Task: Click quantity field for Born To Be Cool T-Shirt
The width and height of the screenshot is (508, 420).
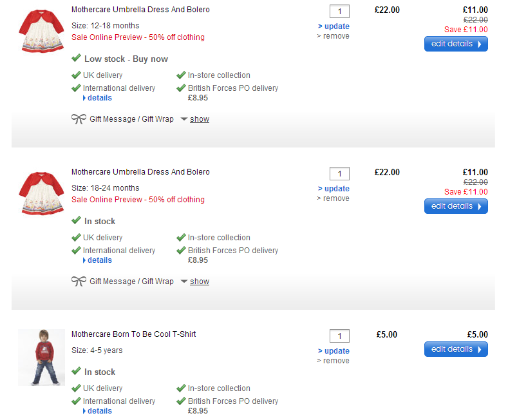Action: click(x=339, y=336)
